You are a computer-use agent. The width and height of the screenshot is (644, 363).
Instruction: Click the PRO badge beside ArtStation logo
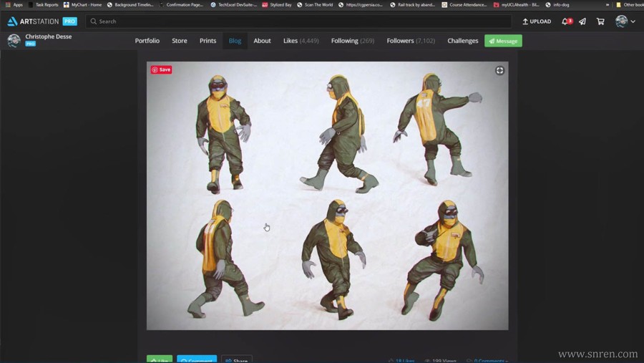point(70,21)
